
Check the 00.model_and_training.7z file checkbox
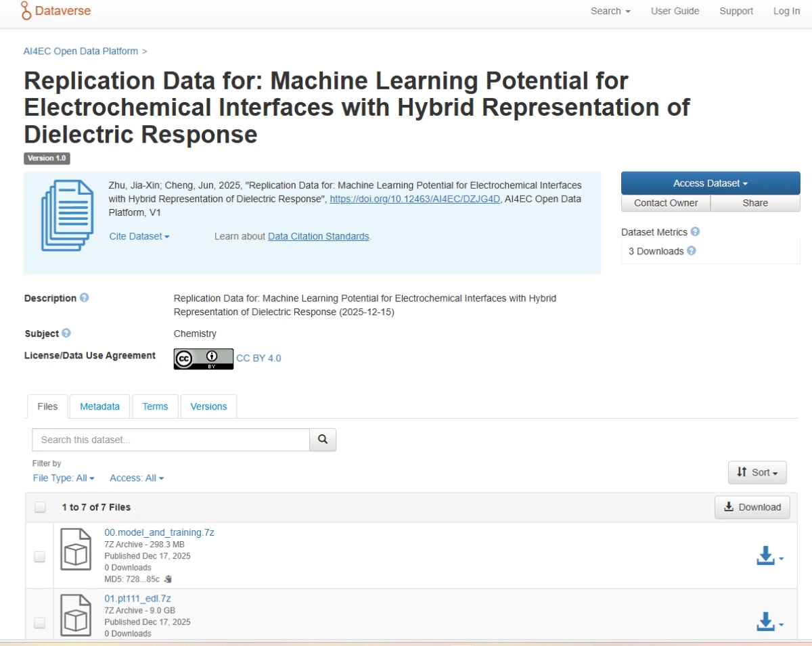[x=40, y=557]
